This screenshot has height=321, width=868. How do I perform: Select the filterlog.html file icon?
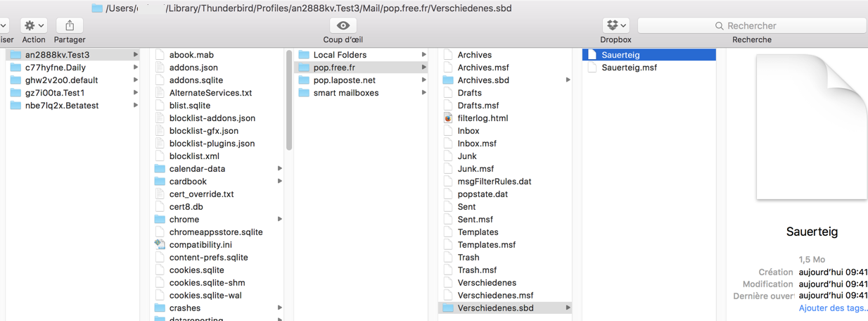point(448,118)
